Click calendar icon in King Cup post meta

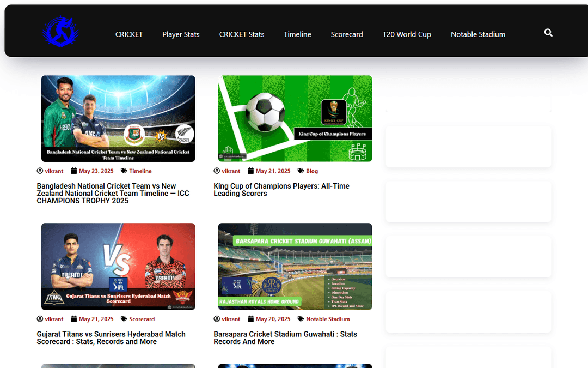(251, 171)
